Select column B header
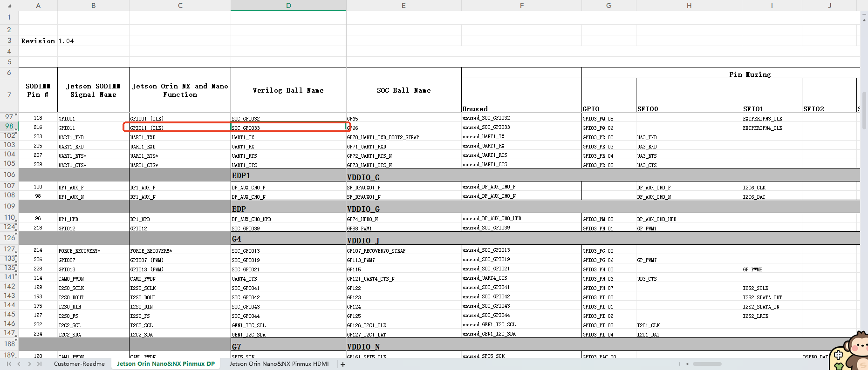Image resolution: width=868 pixels, height=370 pixels. tap(93, 6)
